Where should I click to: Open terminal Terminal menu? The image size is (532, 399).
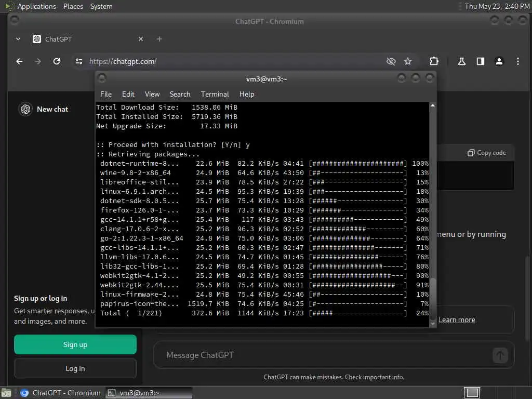coord(215,95)
